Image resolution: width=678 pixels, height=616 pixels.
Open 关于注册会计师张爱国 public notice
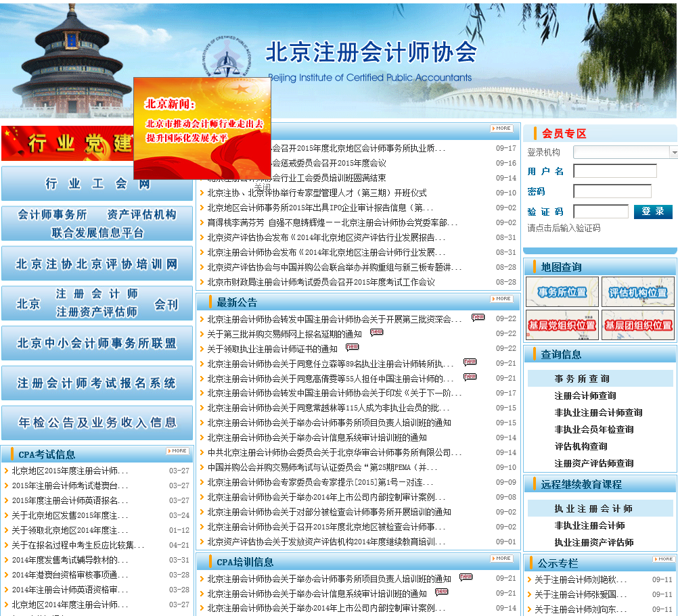point(581,594)
